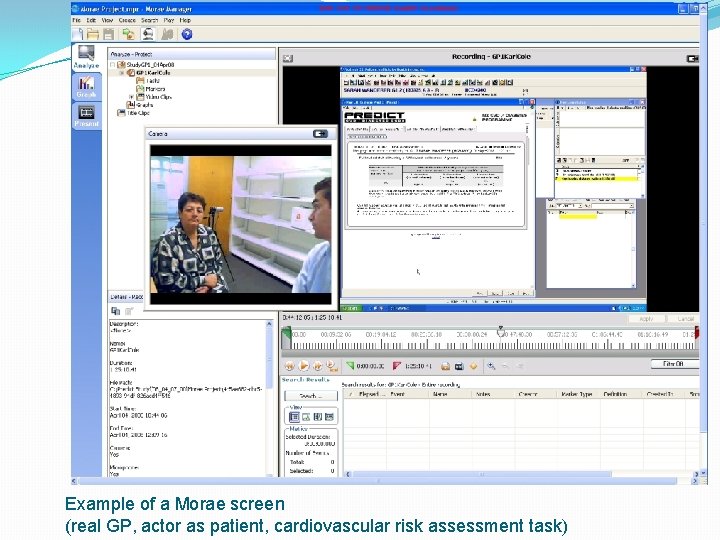Click the step forward playback button

317,366
